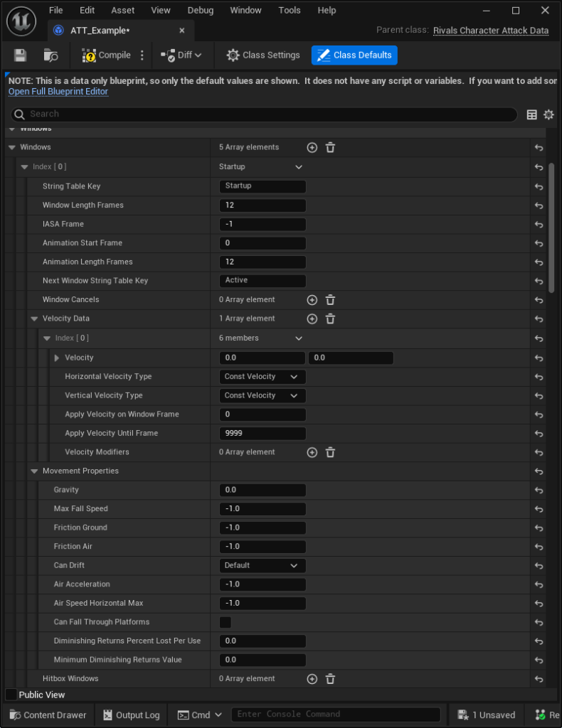Empty the Windows array with the trash icon

[330, 148]
